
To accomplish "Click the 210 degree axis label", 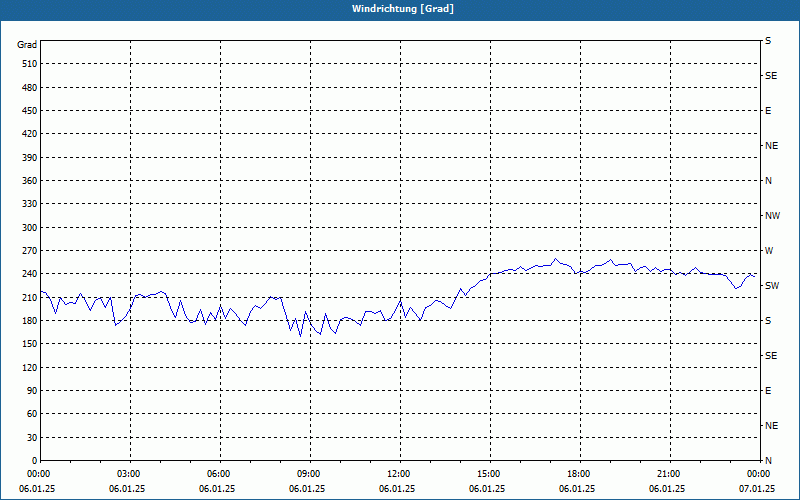I will tap(30, 297).
